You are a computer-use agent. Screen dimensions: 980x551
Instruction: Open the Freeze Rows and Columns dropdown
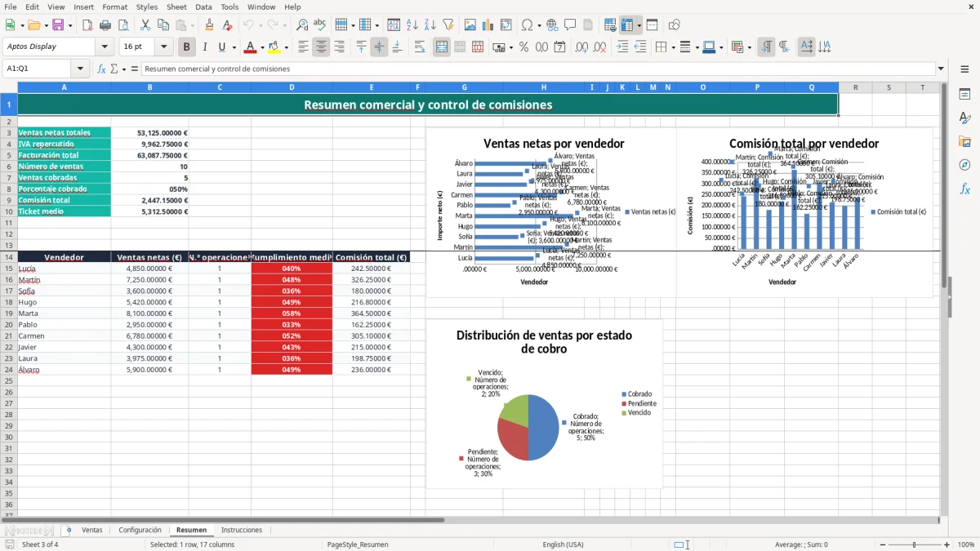click(x=639, y=25)
